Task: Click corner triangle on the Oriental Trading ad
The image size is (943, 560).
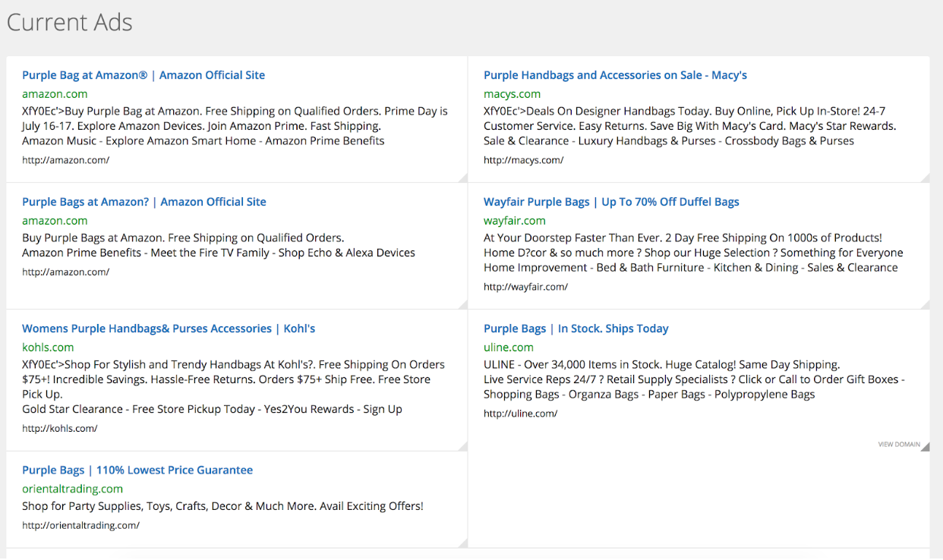Action: click(464, 543)
